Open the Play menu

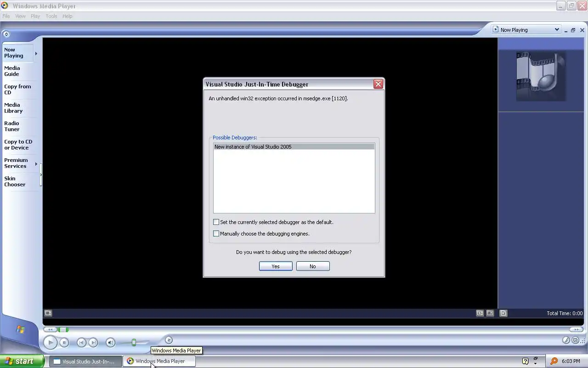pyautogui.click(x=35, y=16)
